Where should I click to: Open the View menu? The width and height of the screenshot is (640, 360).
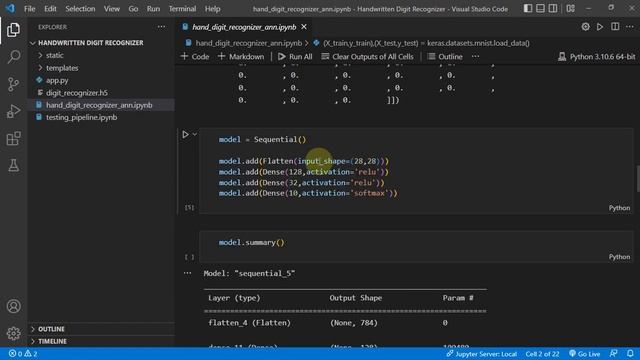(x=111, y=9)
